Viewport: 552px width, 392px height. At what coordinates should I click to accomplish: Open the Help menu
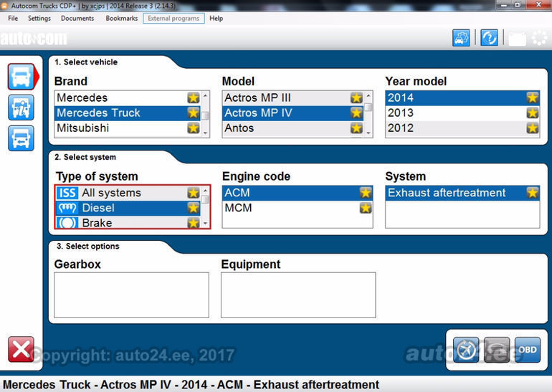tap(216, 19)
